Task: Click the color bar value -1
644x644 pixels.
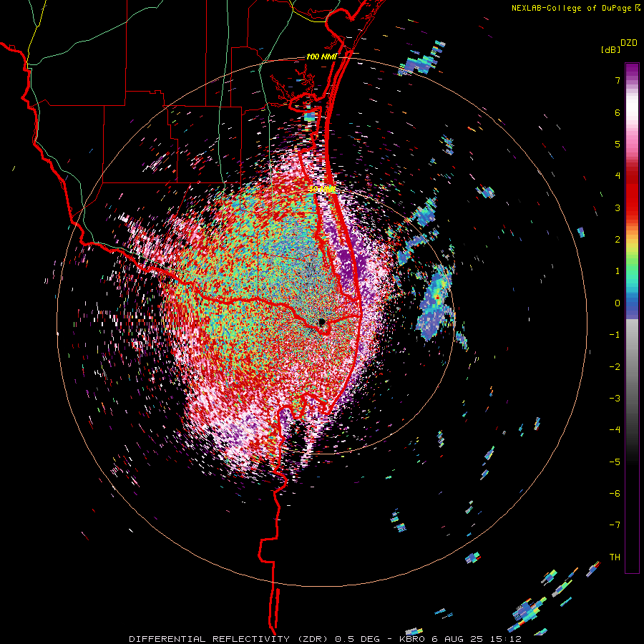Action: (x=615, y=335)
